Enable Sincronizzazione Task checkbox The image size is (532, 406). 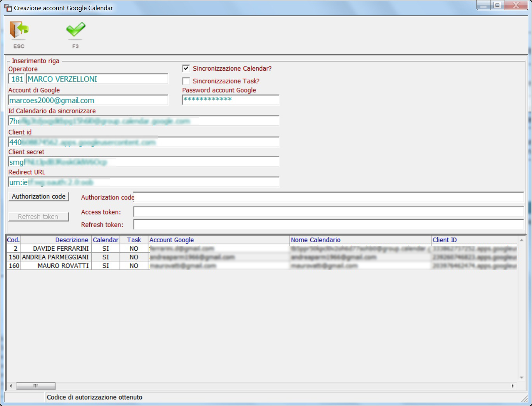coord(186,81)
